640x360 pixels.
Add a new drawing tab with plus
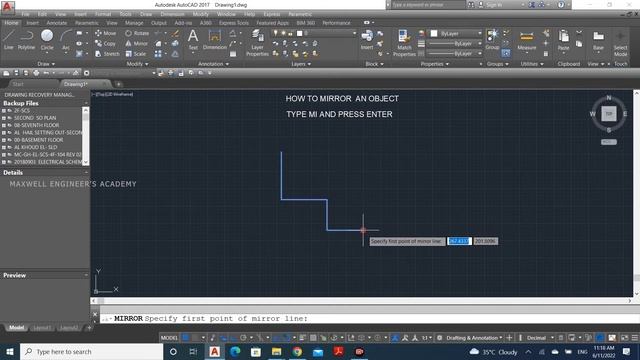pyautogui.click(x=119, y=84)
